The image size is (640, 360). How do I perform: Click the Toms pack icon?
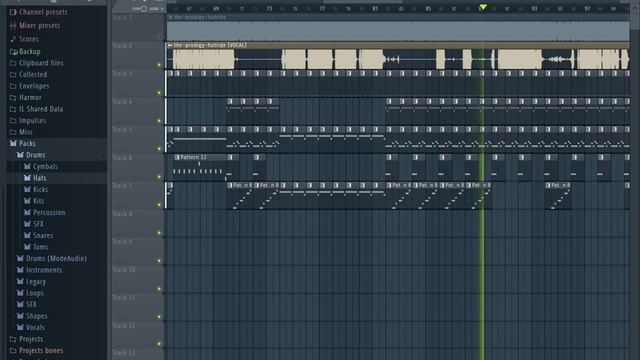pyautogui.click(x=27, y=247)
